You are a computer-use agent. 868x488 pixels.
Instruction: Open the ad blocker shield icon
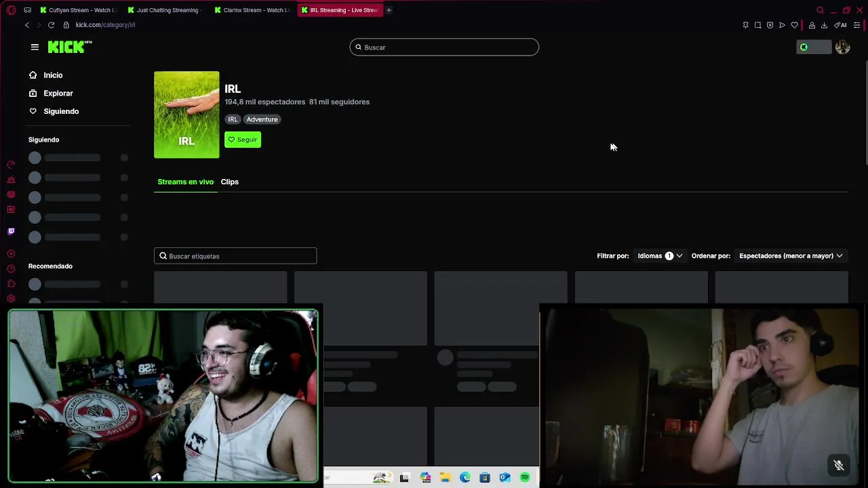770,25
